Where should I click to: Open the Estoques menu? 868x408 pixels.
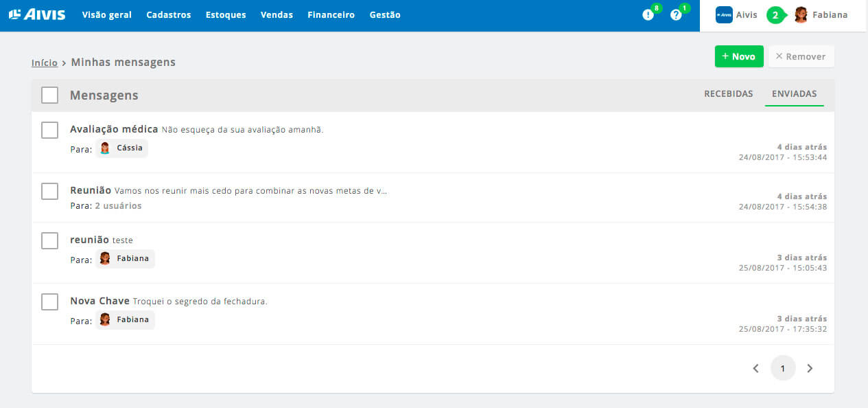[x=226, y=14]
